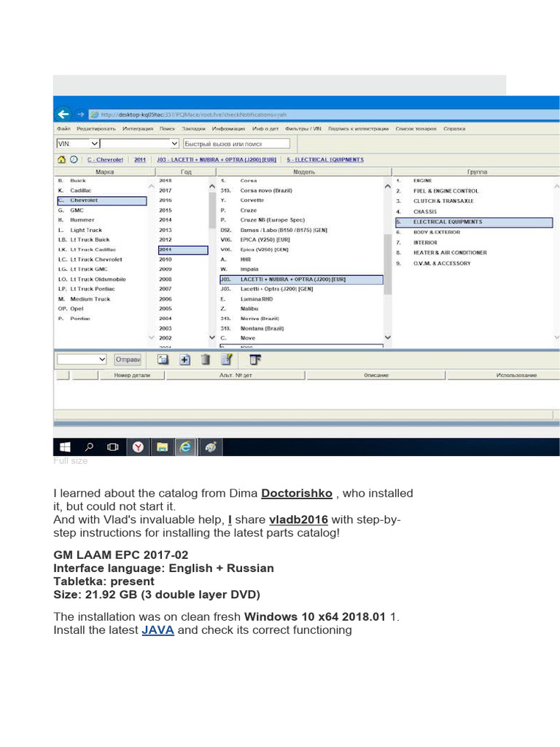The height and width of the screenshot is (747, 560).
Task: Click the edit note icon with pencil
Action: click(226, 360)
